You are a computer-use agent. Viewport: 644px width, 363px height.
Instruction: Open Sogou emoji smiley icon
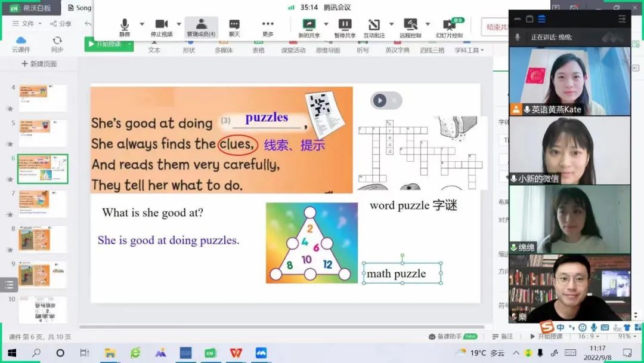pos(583,327)
